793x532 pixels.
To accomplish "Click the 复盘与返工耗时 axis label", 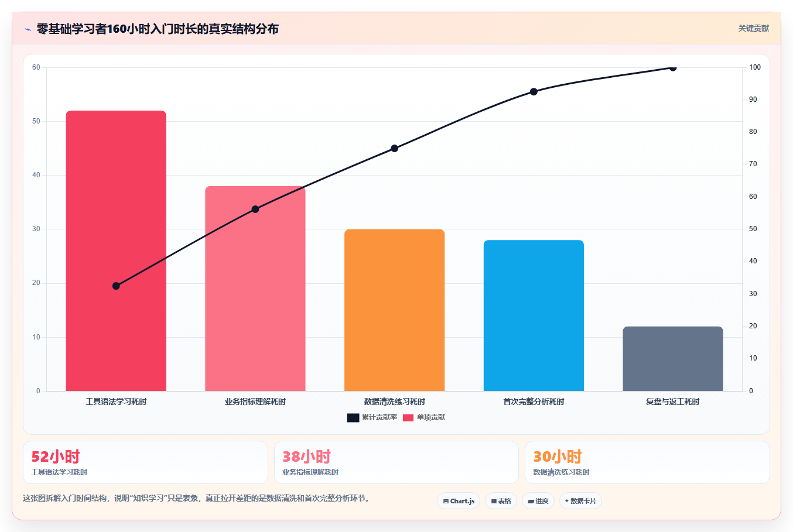I will [673, 401].
